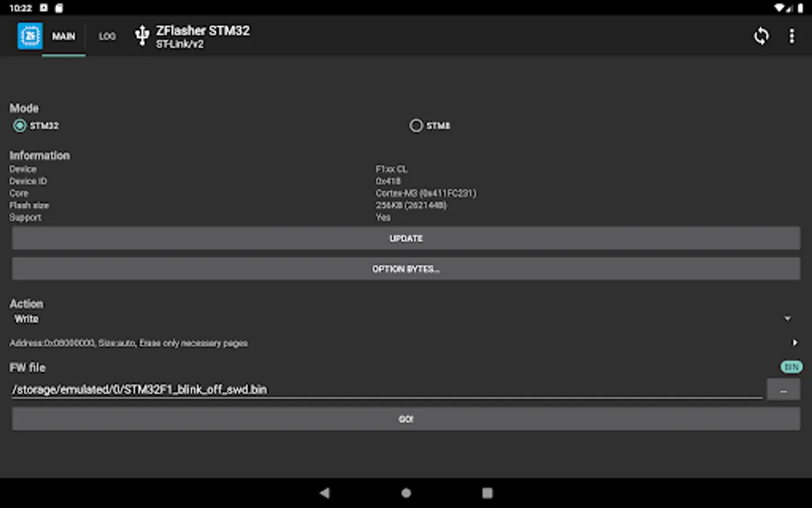
Task: Tap the ZFlasher app logo icon
Action: tap(30, 36)
